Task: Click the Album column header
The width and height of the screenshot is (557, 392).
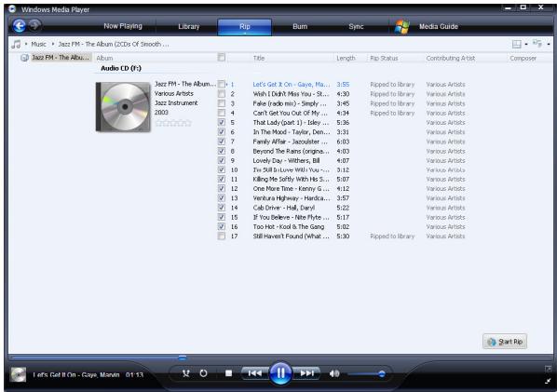Action: click(x=104, y=58)
